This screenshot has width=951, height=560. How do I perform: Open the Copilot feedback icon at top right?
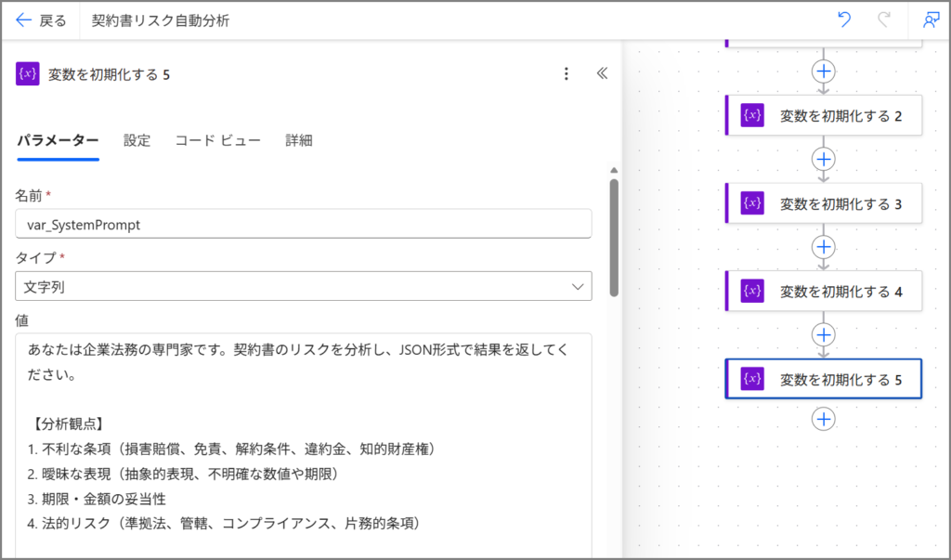point(931,20)
